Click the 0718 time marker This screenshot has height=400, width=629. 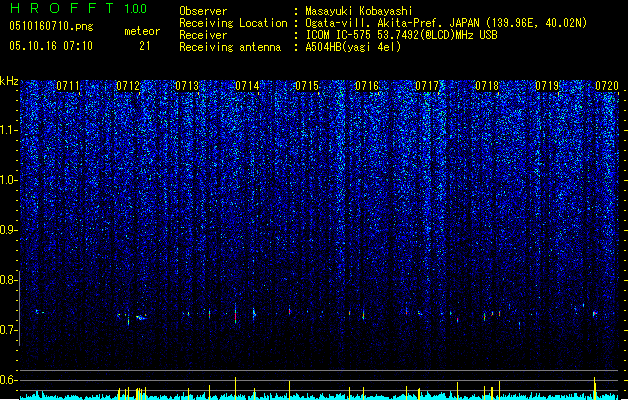coord(487,86)
